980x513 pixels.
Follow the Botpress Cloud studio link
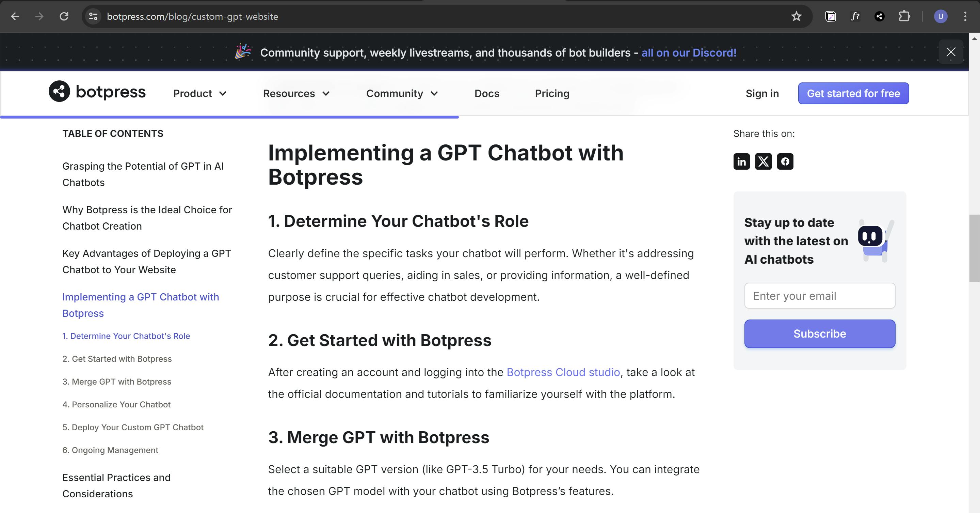click(x=563, y=372)
